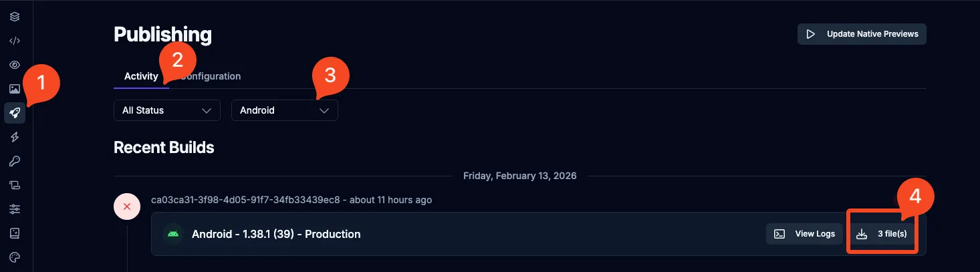Click the lightning bolt sidebar icon
The width and height of the screenshot is (980, 272).
point(15,137)
